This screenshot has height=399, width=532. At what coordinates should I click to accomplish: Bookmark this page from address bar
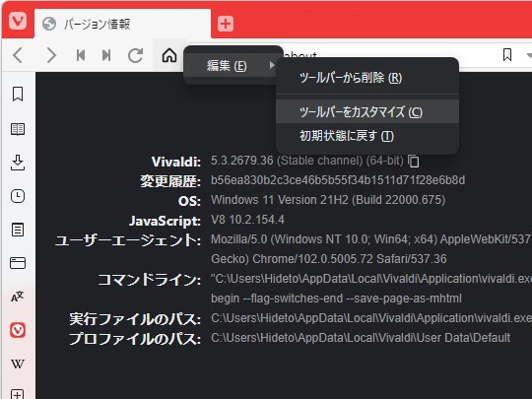(x=507, y=54)
